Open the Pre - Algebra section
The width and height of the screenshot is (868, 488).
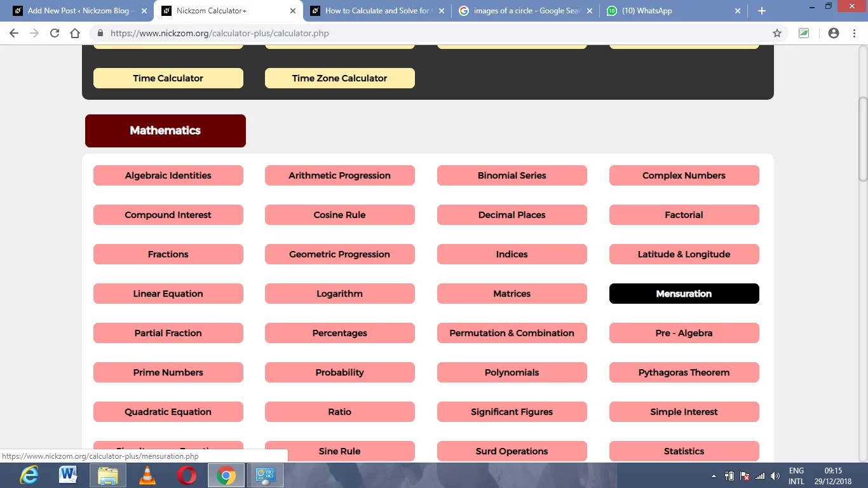click(684, 333)
